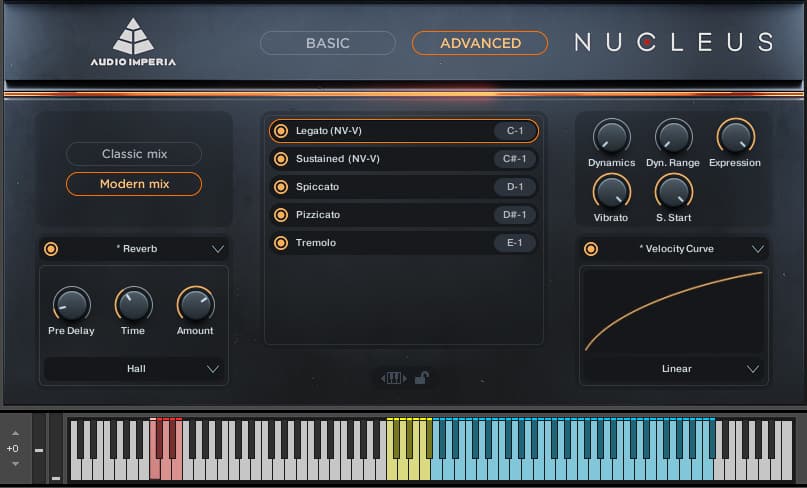807x488 pixels.
Task: Click the Expression knob
Action: (x=735, y=136)
